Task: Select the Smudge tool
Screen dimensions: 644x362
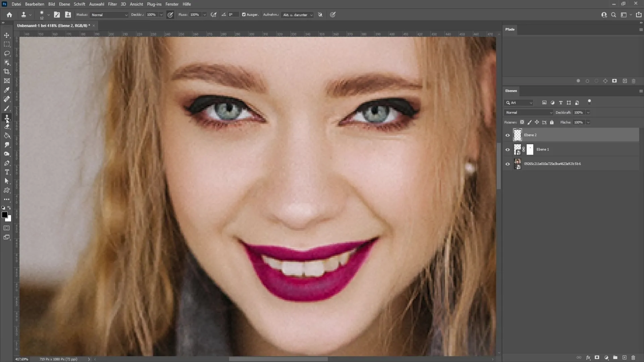Action: [7, 144]
